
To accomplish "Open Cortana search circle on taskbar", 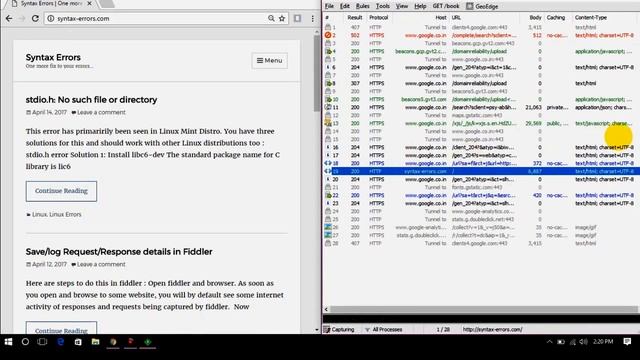I will pos(25,342).
